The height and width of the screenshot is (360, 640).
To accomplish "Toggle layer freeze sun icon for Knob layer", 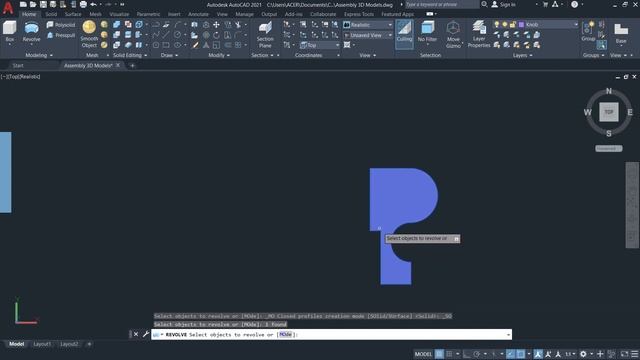I will pyautogui.click(x=505, y=24).
